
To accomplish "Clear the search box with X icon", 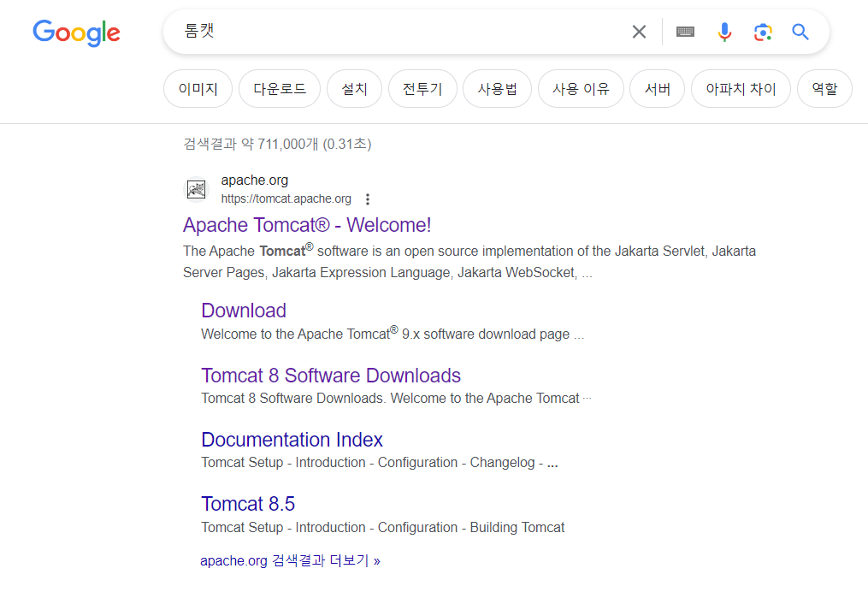I will (x=639, y=32).
